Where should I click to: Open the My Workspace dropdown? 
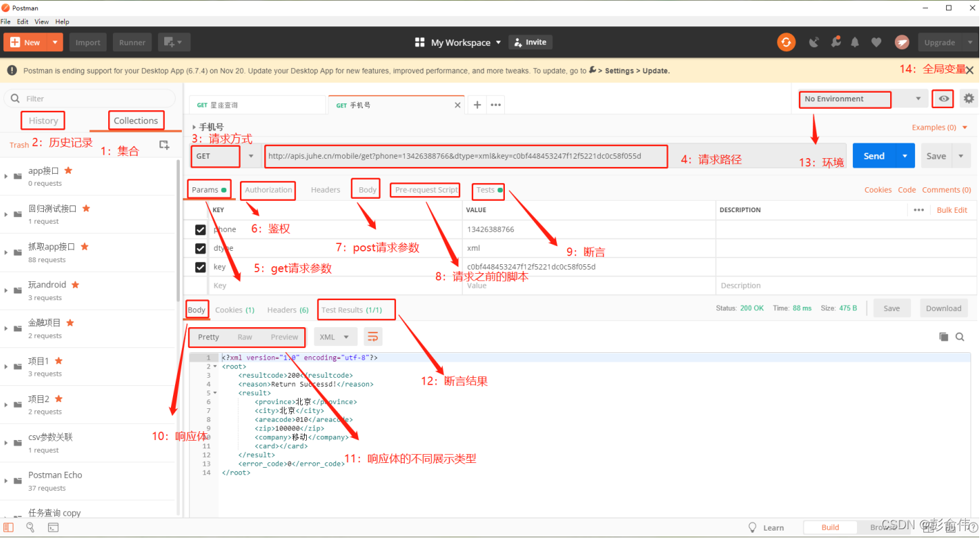click(466, 42)
